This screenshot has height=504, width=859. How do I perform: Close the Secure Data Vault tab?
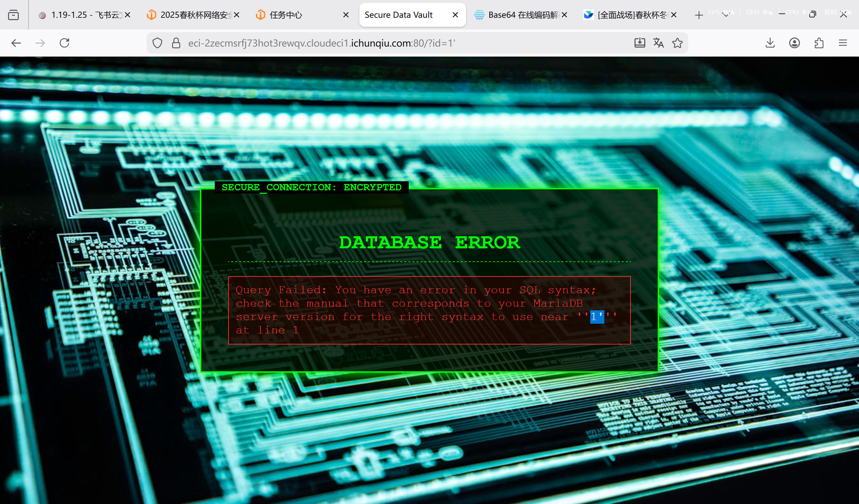tap(455, 15)
